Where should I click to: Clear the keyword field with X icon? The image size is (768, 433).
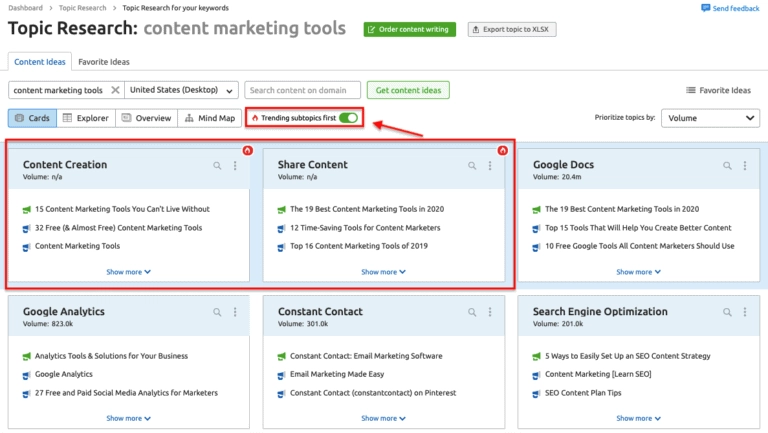(115, 90)
